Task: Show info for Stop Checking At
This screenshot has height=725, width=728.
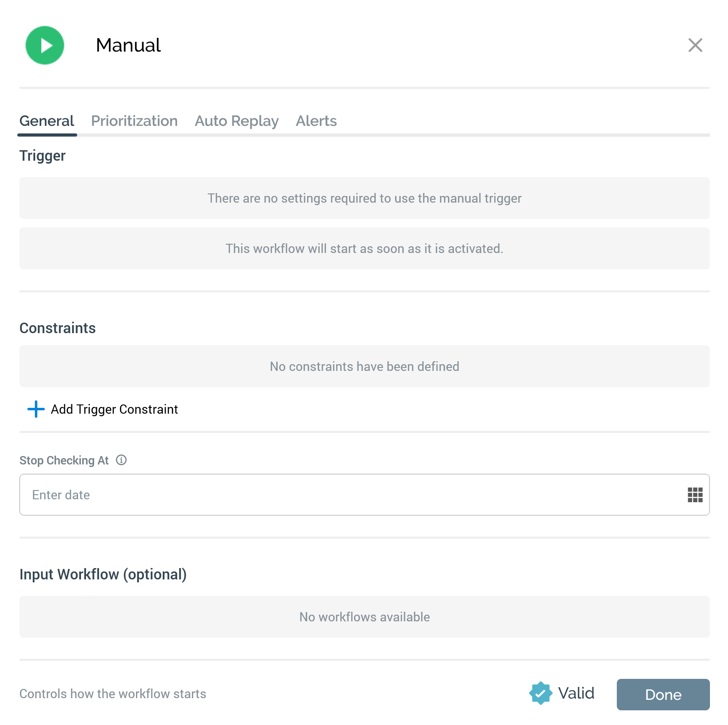Action: 121,460
